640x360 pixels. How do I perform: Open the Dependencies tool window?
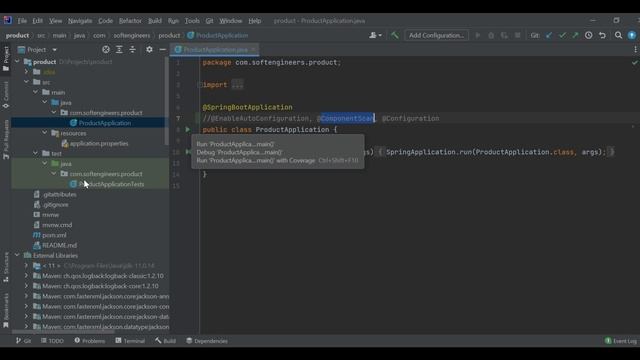pos(207,341)
